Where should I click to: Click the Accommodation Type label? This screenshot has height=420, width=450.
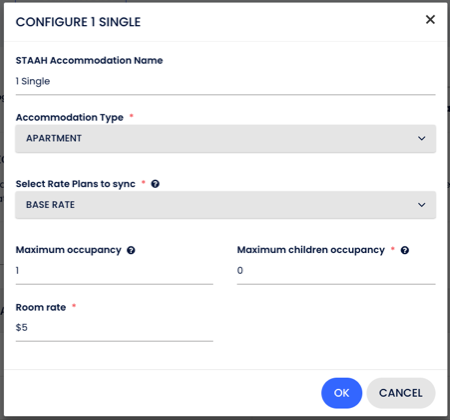(70, 117)
